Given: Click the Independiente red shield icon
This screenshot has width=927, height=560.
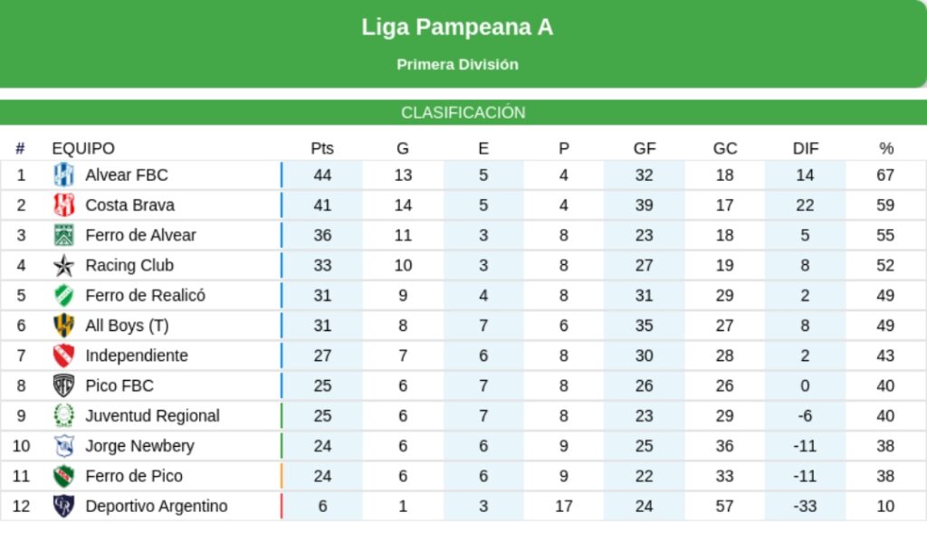Looking at the screenshot, I should click(63, 356).
